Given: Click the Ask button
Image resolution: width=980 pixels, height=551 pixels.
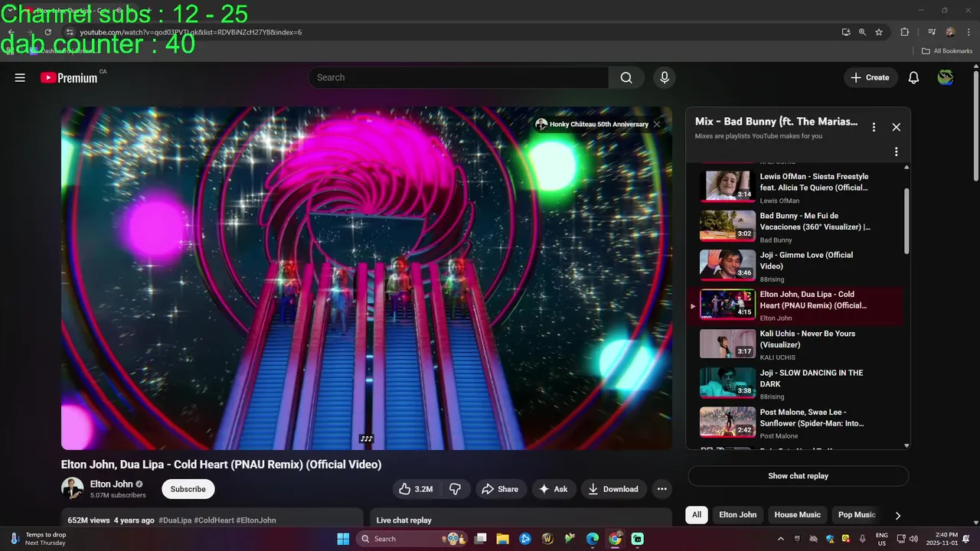Looking at the screenshot, I should point(554,489).
